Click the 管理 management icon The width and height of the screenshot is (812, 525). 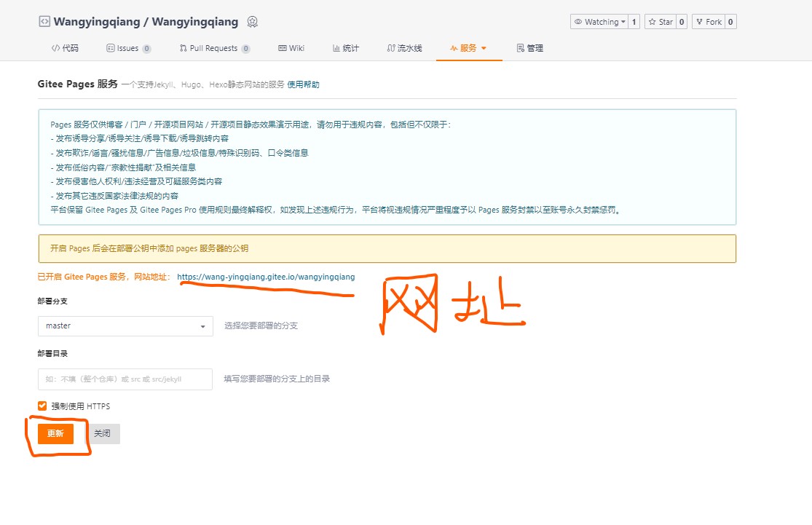click(519, 48)
